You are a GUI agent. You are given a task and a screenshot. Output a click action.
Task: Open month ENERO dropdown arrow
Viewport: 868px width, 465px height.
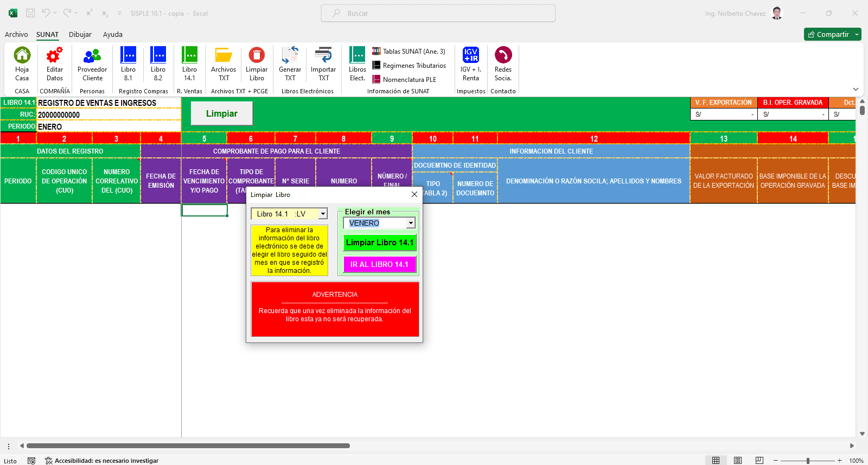(x=411, y=223)
